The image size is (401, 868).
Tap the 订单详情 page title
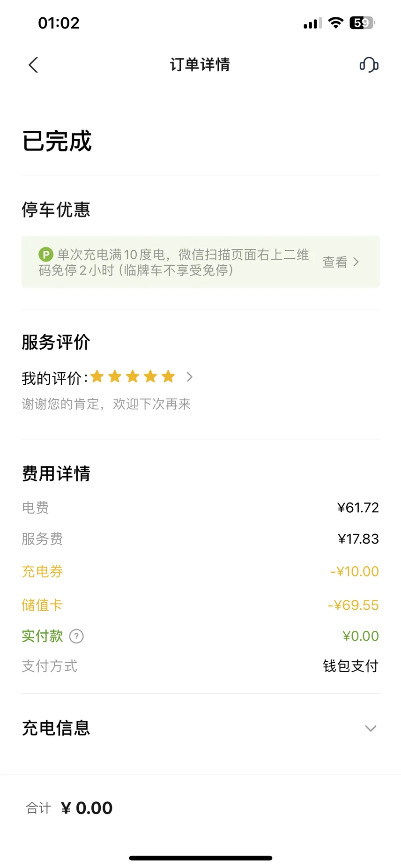point(200,65)
